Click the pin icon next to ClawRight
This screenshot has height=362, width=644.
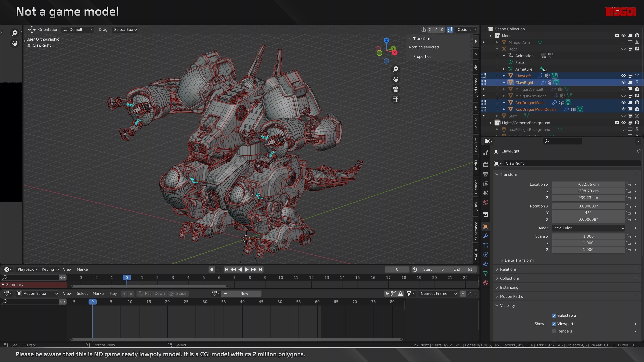(x=638, y=151)
